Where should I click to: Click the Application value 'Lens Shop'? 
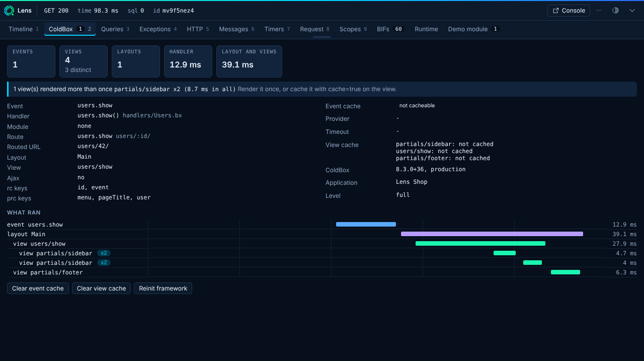coord(412,182)
